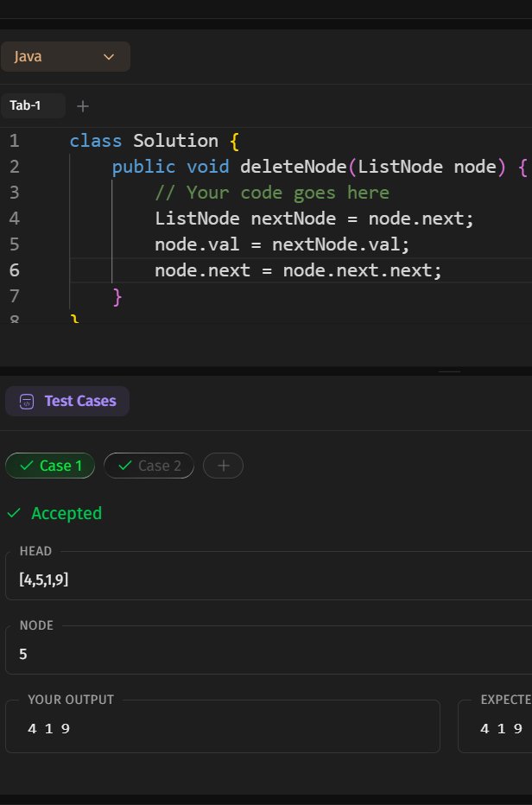This screenshot has height=805, width=532.
Task: Click the pink closing brace on line 7
Action: coord(117,297)
